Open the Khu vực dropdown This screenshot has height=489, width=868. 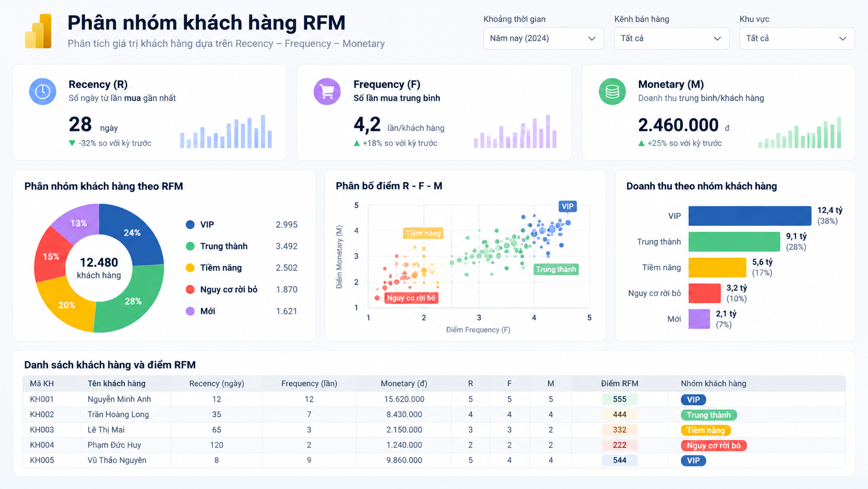click(x=797, y=38)
